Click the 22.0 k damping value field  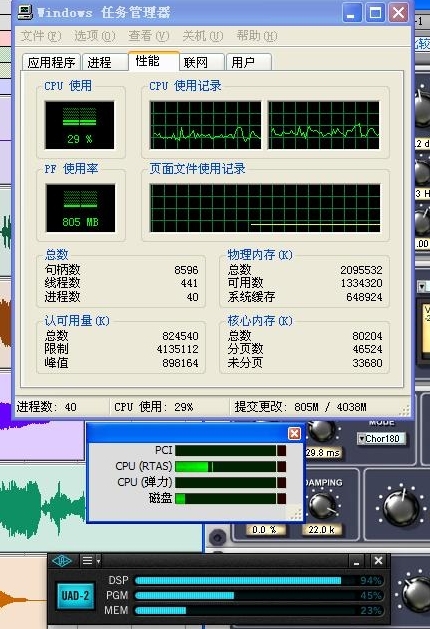pyautogui.click(x=322, y=530)
